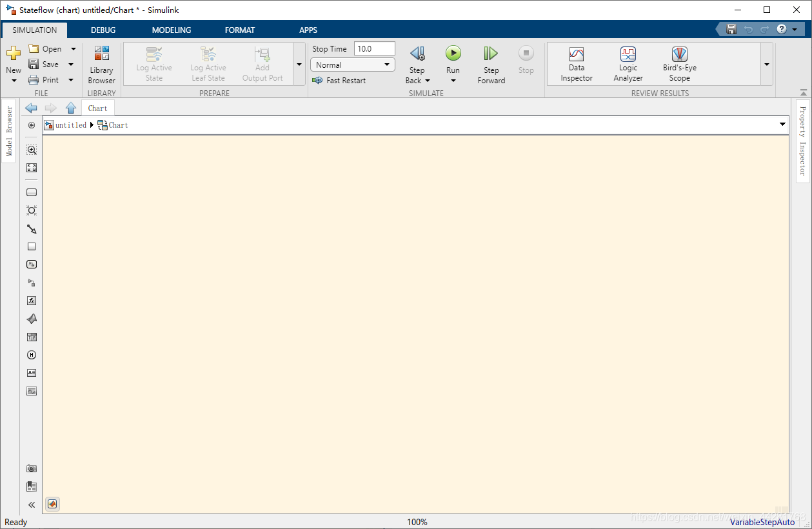Open the Logic Analyzer

coord(628,65)
